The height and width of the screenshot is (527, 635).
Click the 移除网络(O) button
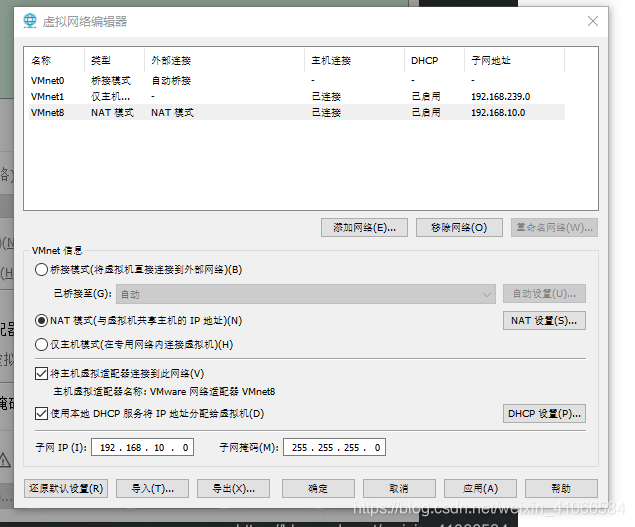click(x=459, y=228)
